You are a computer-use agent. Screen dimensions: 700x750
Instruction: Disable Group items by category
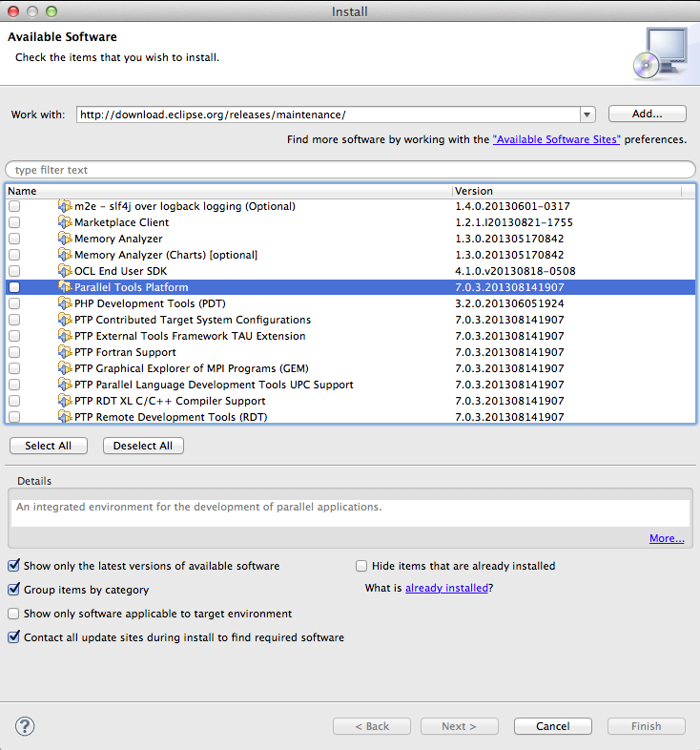14,590
